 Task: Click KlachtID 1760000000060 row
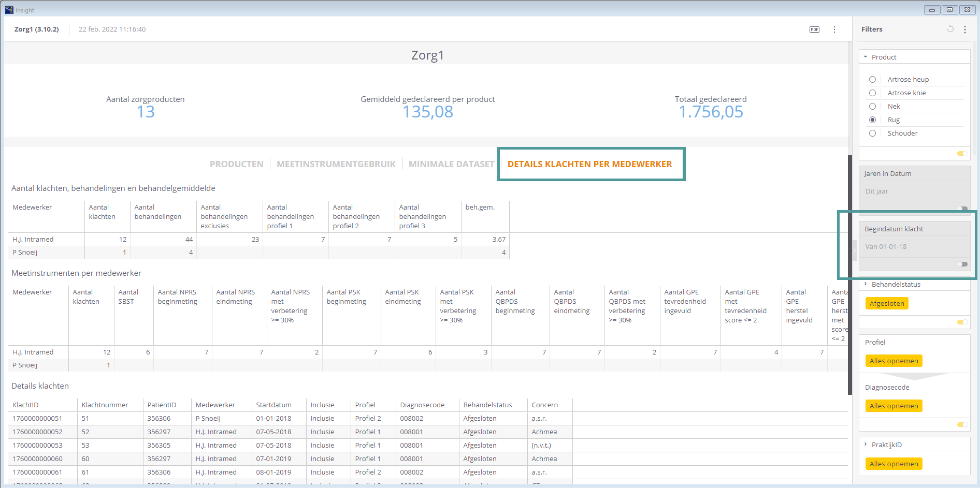coord(37,459)
